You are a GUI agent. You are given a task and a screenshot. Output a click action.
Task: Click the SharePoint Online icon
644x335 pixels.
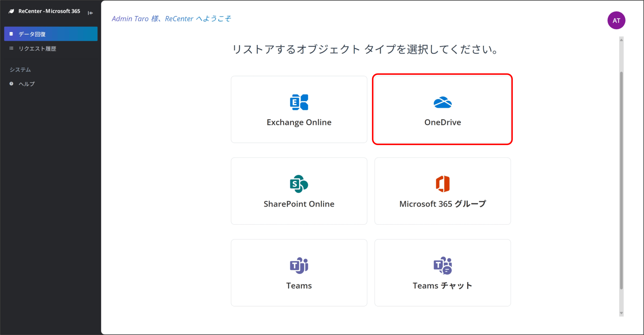[299, 184]
